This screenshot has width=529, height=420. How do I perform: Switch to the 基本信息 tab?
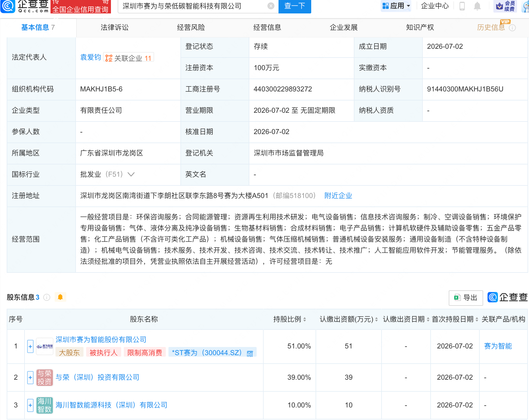click(x=38, y=27)
